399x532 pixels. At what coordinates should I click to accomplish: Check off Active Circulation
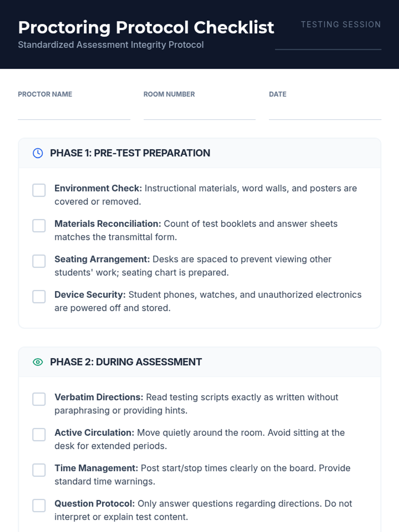coord(39,435)
